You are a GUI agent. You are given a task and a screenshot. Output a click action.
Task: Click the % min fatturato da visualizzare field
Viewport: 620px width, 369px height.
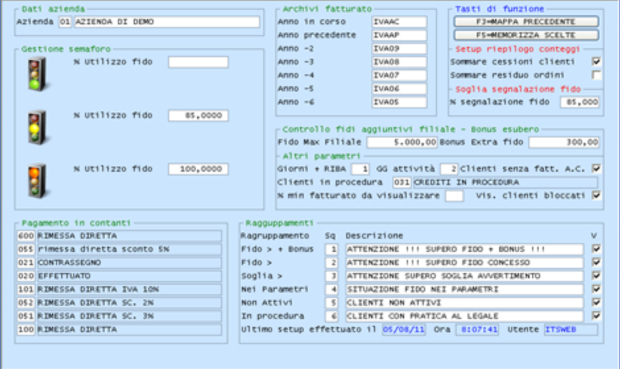click(454, 195)
